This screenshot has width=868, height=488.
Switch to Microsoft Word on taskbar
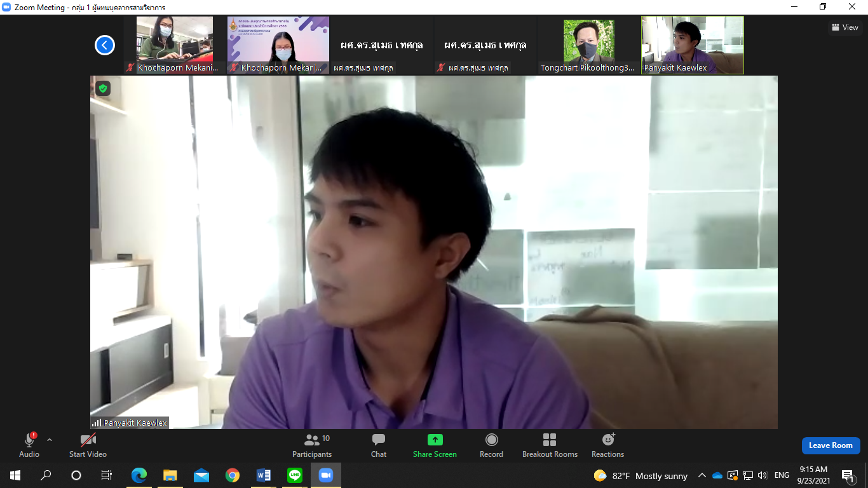[x=263, y=475]
